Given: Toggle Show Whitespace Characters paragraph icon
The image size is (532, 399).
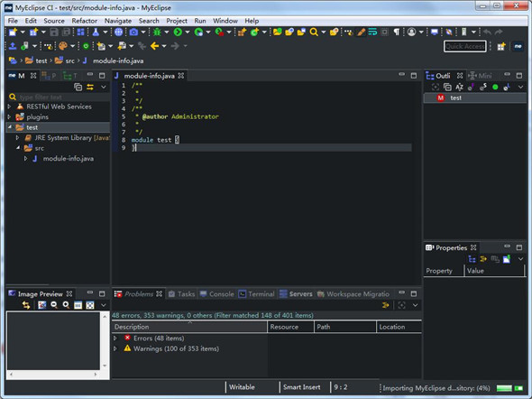Looking at the screenshot, I should 396,32.
